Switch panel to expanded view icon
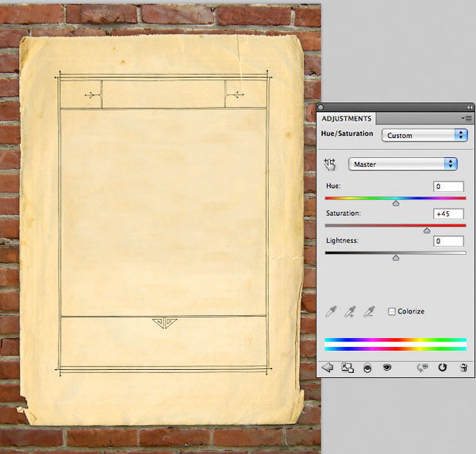This screenshot has width=476, height=454. pyautogui.click(x=347, y=367)
